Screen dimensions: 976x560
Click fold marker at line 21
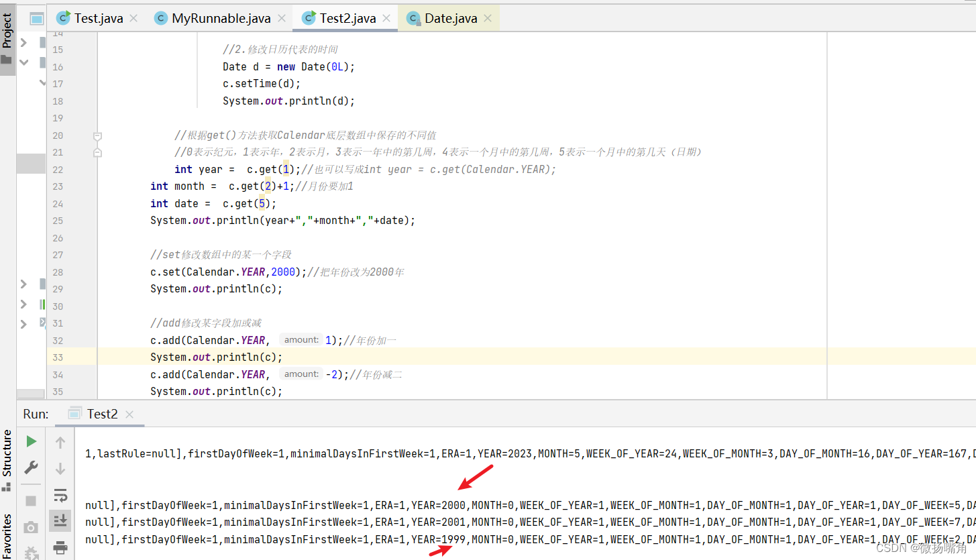(x=97, y=152)
